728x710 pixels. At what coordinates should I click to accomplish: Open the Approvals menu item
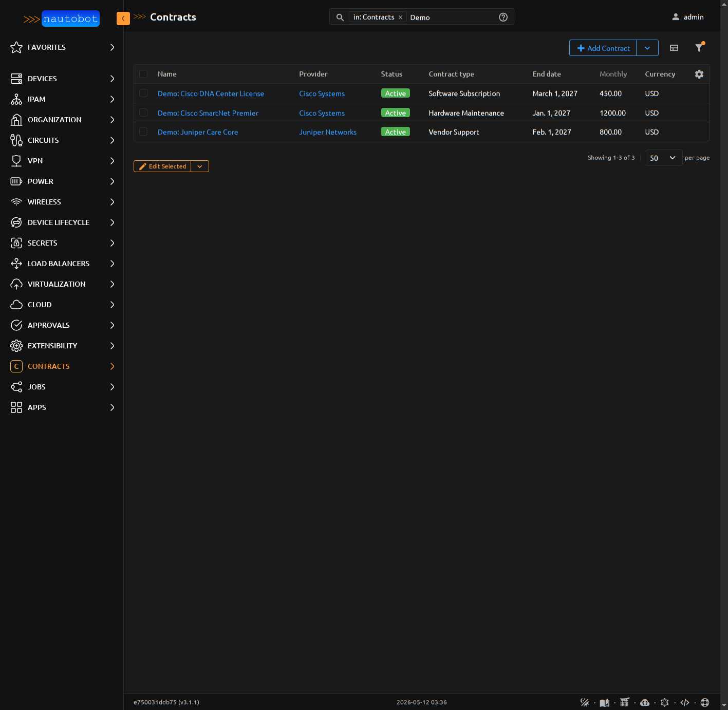(x=62, y=325)
